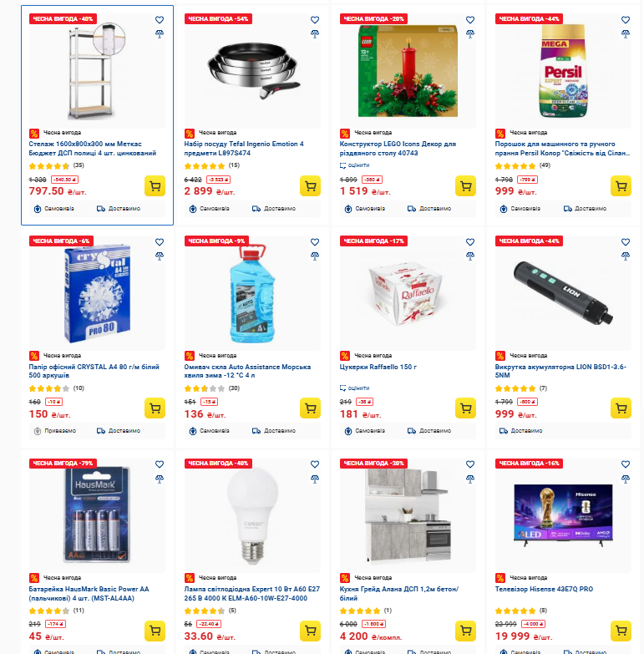The width and height of the screenshot is (644, 654).
Task: Add Persil washing powder to cart
Action: pyautogui.click(x=621, y=186)
